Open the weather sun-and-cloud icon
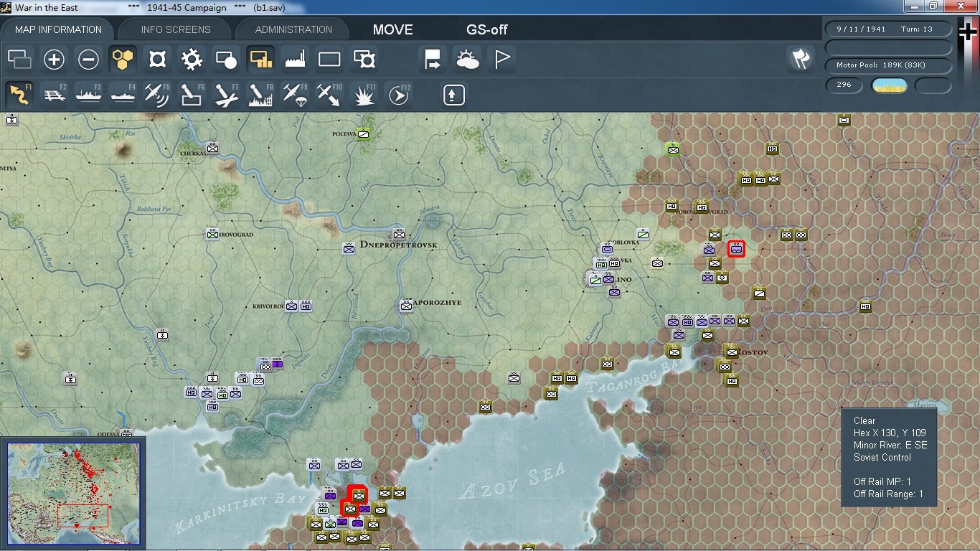The width and height of the screenshot is (980, 551). click(x=467, y=60)
